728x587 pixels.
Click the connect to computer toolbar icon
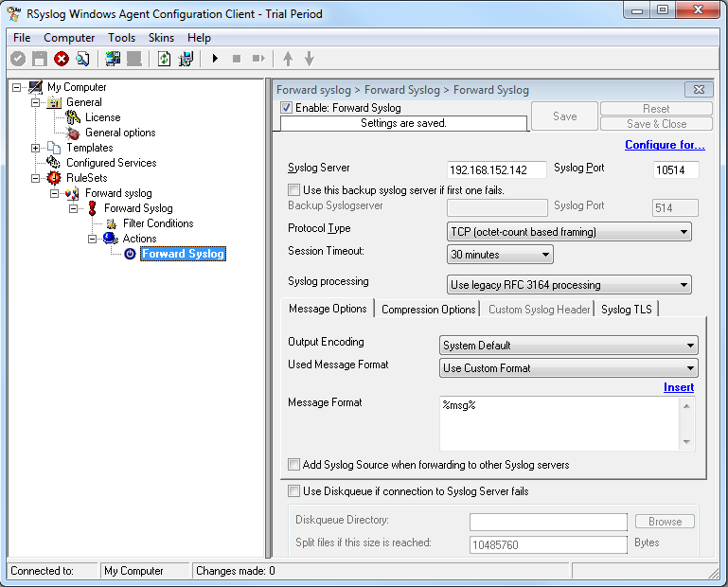[x=113, y=59]
